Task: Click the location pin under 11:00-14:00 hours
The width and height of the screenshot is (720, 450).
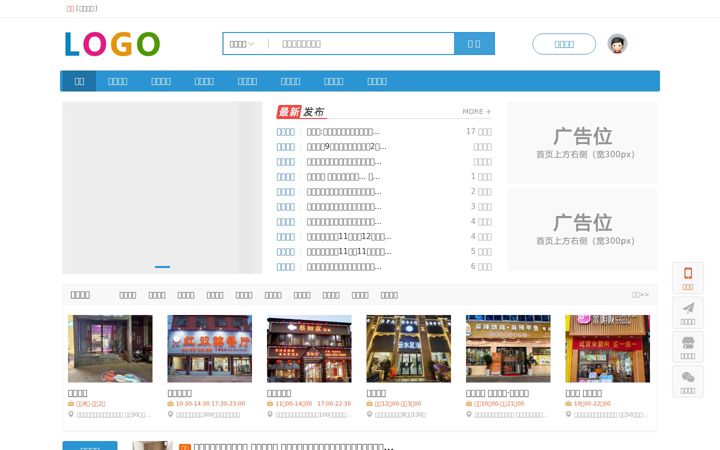Action: tap(270, 414)
